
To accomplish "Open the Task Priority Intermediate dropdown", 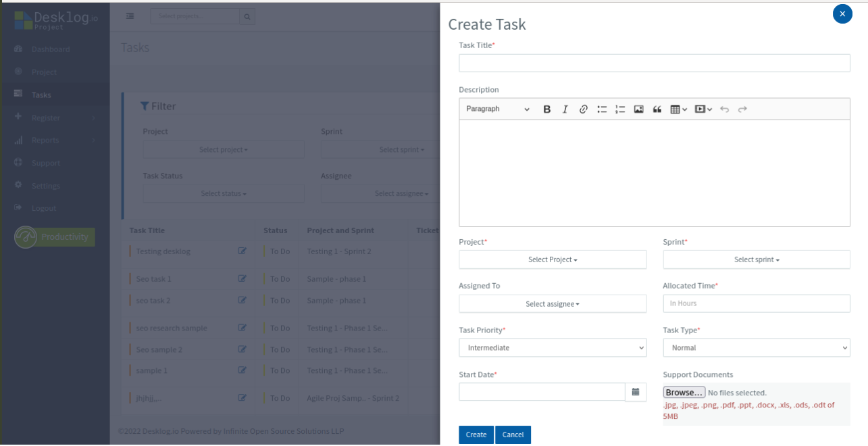I will point(553,348).
